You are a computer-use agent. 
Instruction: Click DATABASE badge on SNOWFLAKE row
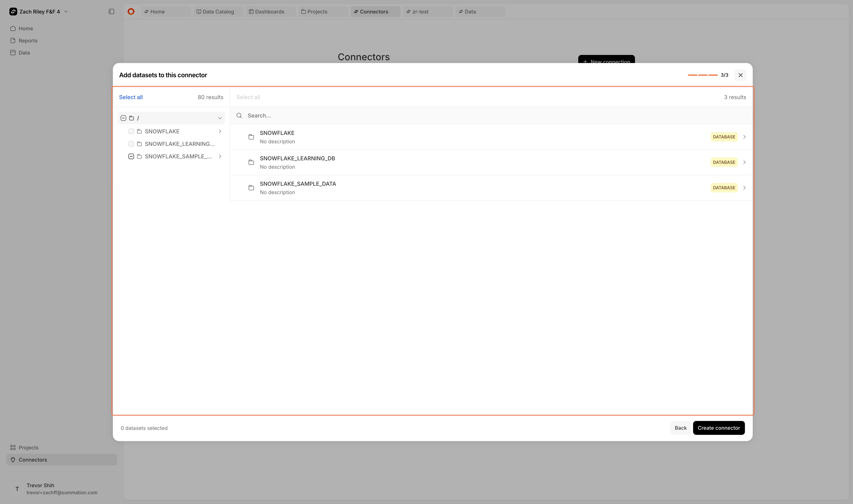(724, 137)
